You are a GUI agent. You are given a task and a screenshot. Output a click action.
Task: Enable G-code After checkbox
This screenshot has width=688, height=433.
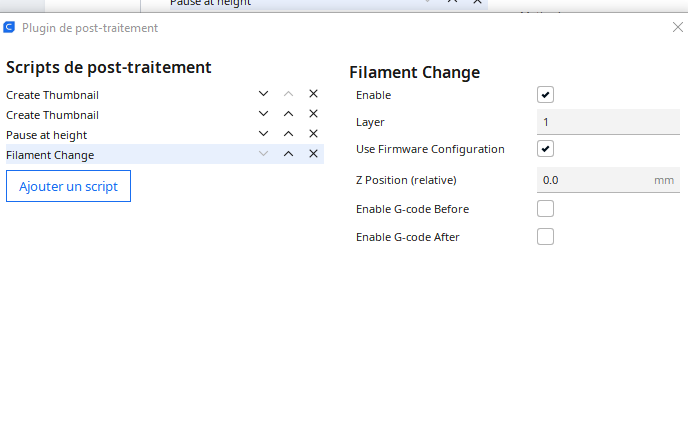point(545,237)
